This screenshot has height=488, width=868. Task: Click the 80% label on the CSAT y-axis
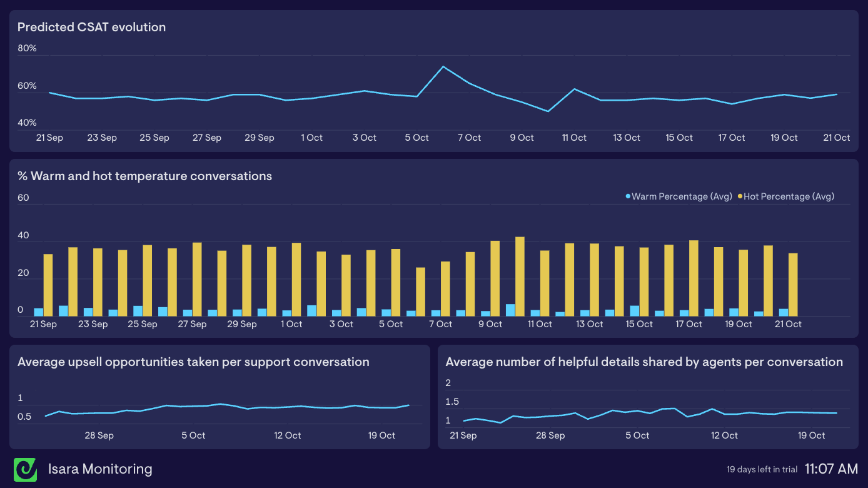(27, 48)
